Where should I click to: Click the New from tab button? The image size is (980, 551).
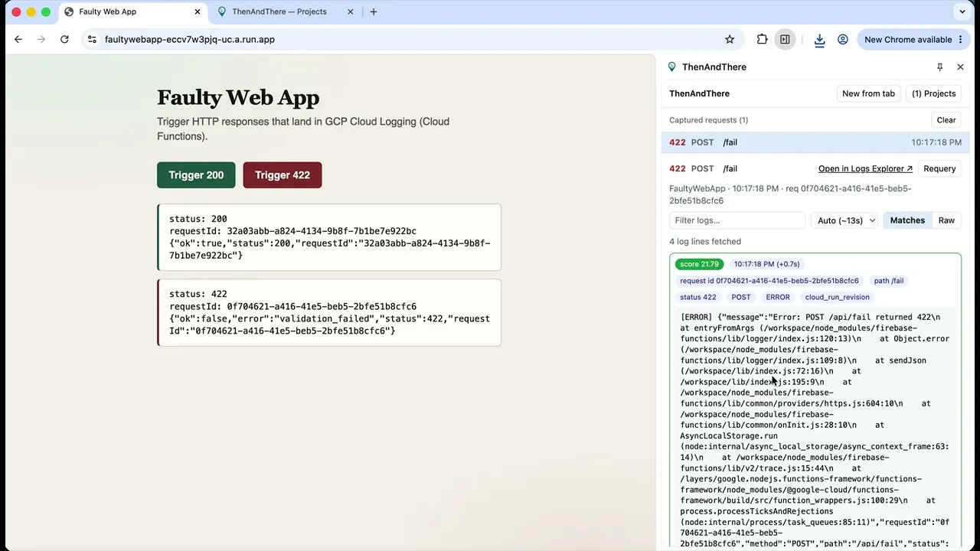pyautogui.click(x=868, y=93)
